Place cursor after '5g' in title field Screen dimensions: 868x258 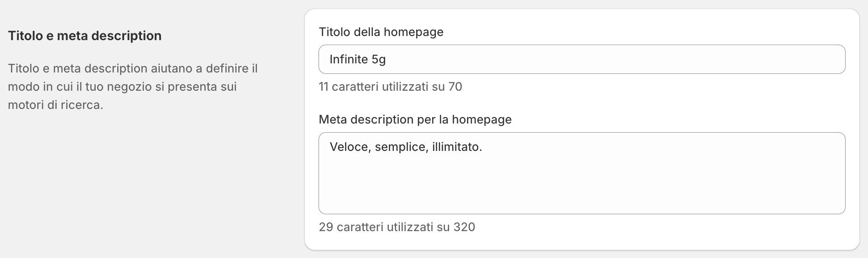click(x=387, y=59)
